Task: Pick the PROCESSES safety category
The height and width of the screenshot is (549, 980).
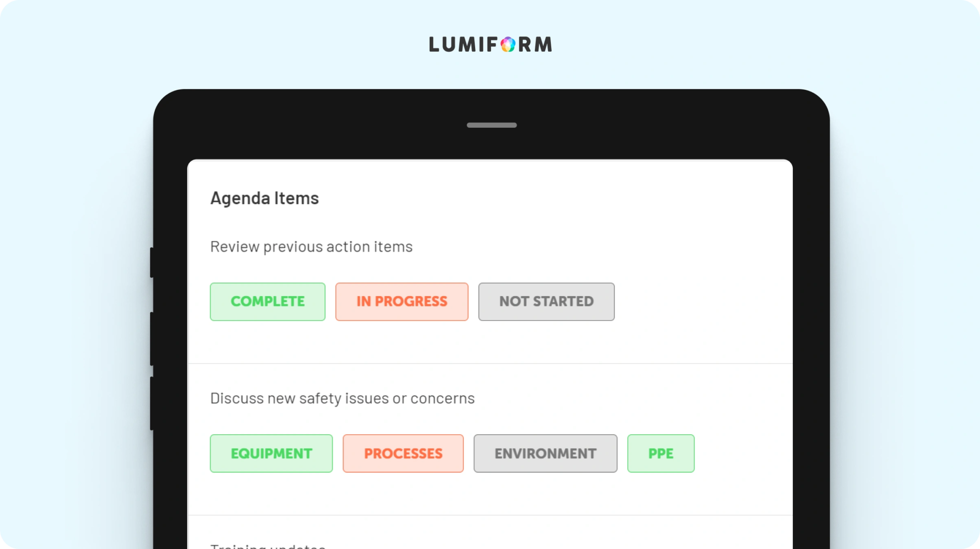Action: pos(403,453)
